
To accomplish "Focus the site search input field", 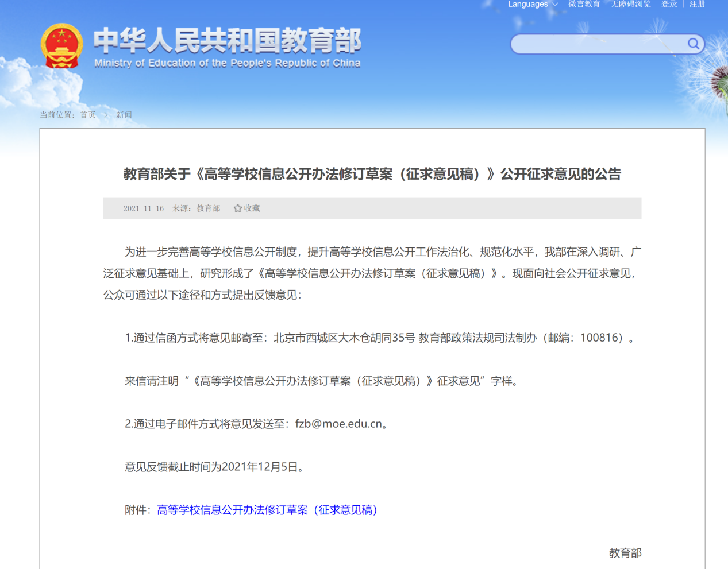I will (598, 44).
